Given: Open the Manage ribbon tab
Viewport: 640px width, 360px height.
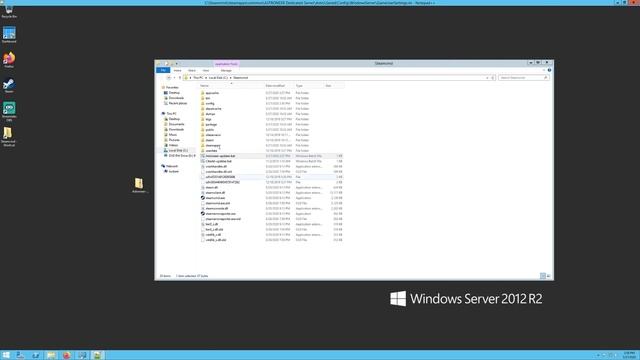Looking at the screenshot, I should coord(226,71).
